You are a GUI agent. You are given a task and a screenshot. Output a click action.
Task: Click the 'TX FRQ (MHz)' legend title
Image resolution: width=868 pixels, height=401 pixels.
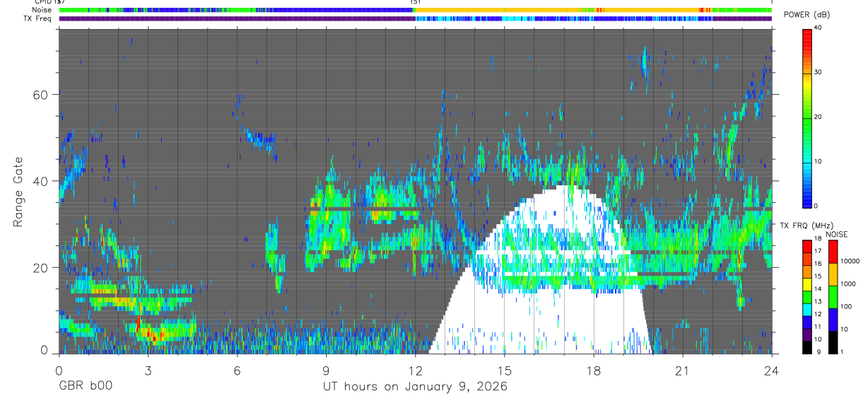[807, 226]
